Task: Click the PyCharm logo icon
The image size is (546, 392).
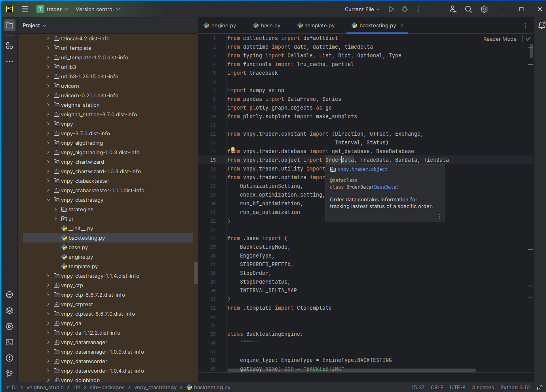Action: (10, 9)
